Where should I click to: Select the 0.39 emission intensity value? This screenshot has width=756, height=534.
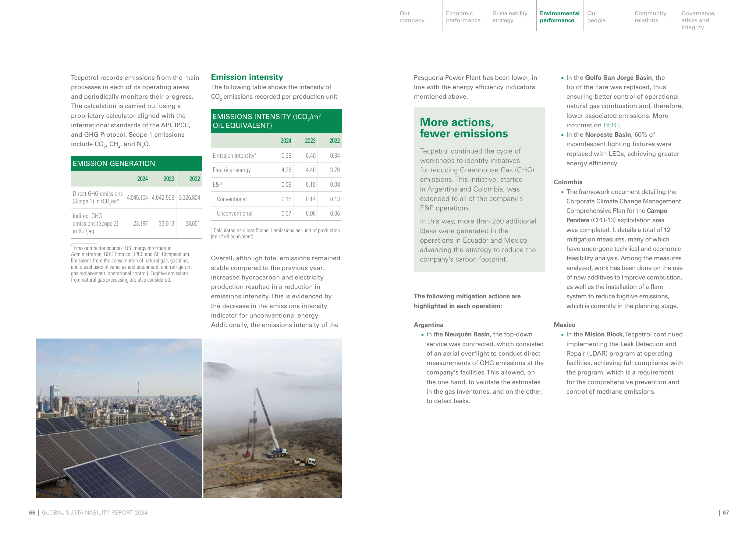(286, 156)
